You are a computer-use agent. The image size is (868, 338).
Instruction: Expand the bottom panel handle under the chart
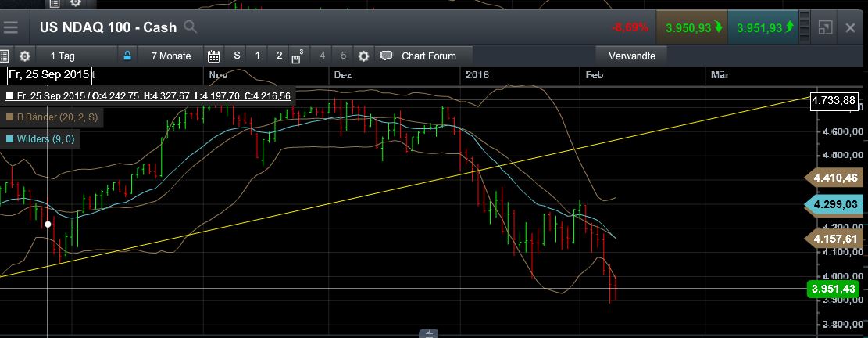(428, 333)
